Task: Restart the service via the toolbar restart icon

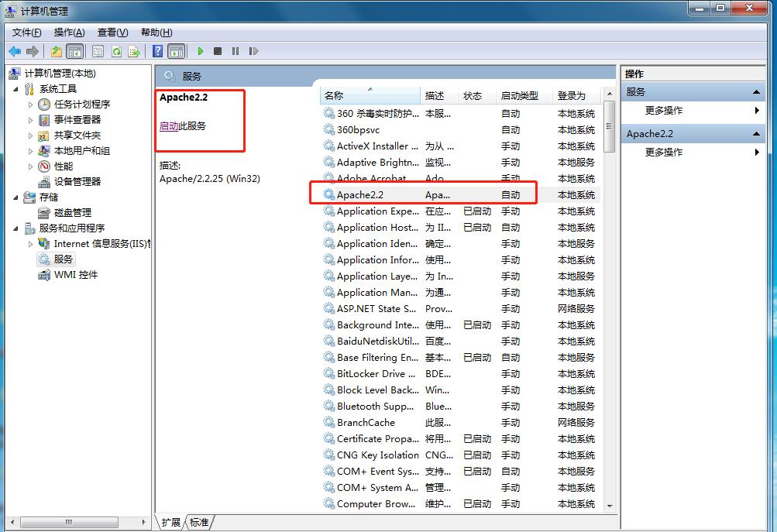Action: pyautogui.click(x=256, y=51)
